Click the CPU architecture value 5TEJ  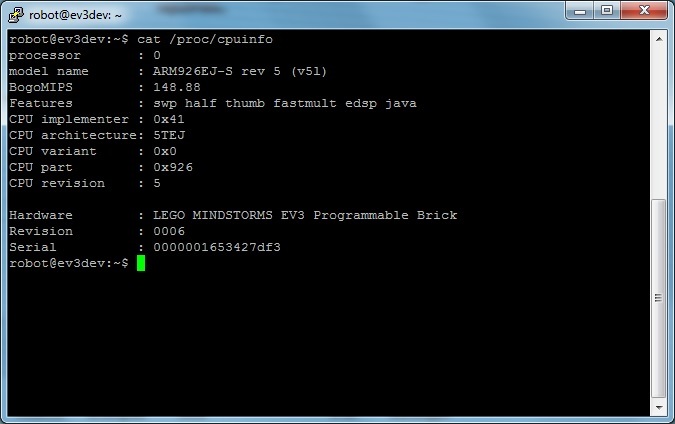tap(169, 135)
